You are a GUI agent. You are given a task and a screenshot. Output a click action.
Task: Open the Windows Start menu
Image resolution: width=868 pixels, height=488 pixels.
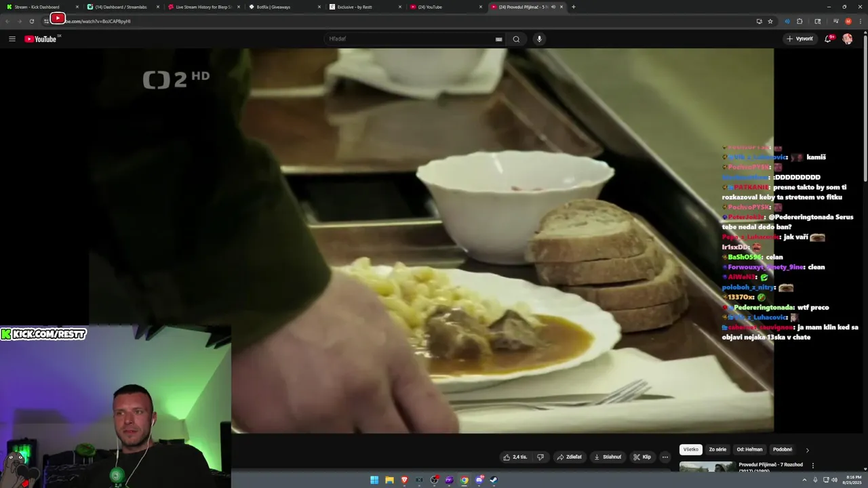374,481
